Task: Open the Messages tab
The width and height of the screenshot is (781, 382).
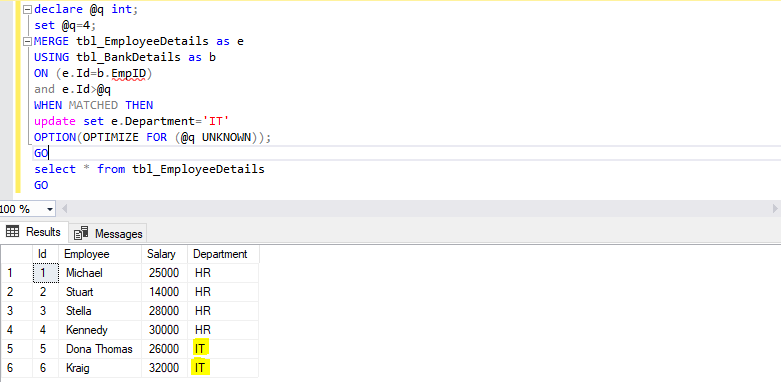Action: 108,233
